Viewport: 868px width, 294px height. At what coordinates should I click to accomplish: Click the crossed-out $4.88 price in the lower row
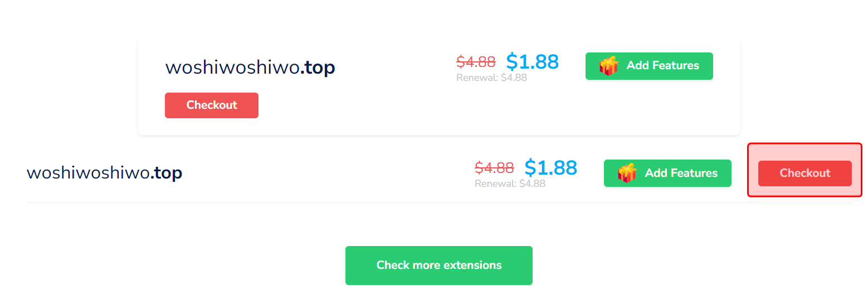pyautogui.click(x=494, y=167)
